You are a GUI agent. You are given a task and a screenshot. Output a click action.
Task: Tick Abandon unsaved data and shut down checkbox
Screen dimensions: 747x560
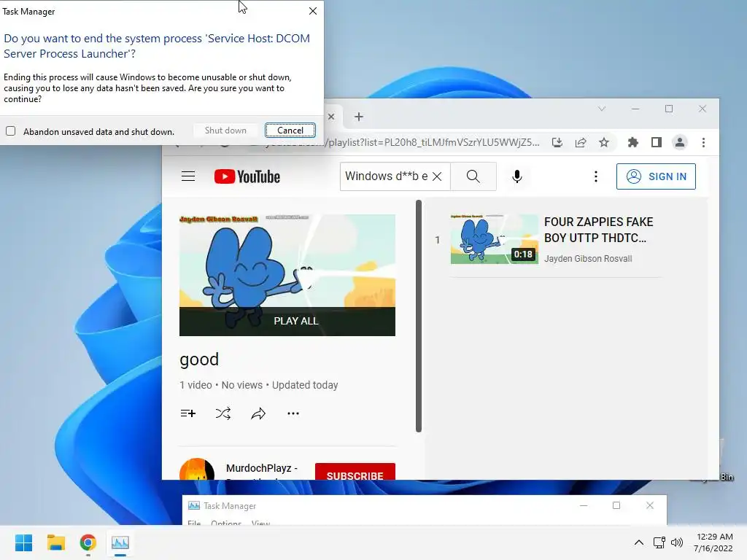(x=10, y=131)
